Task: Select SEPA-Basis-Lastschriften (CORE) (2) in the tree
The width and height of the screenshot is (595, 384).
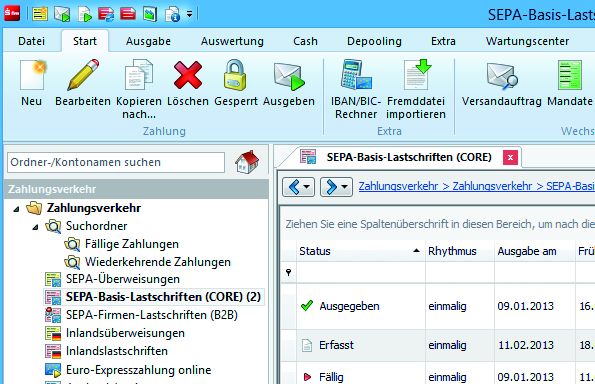Action: [163, 297]
